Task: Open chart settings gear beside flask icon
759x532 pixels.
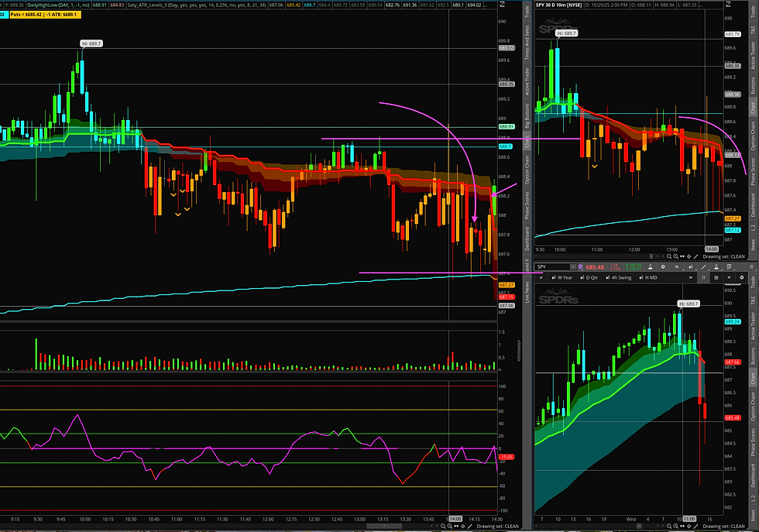Action: click(x=663, y=266)
